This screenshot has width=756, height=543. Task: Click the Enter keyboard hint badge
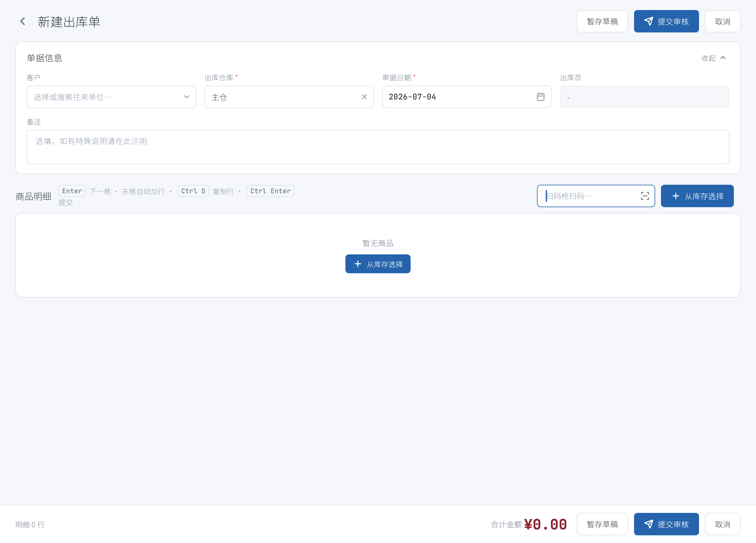tap(72, 191)
